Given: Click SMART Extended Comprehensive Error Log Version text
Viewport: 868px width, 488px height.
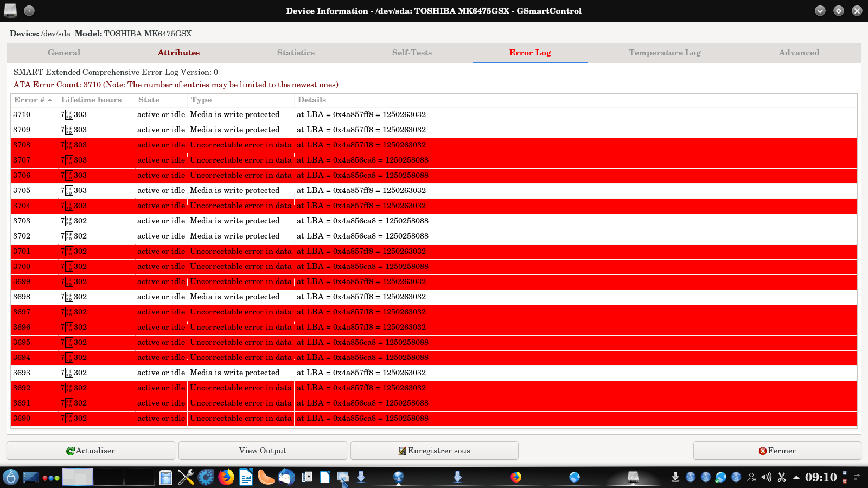Looking at the screenshot, I should [116, 72].
